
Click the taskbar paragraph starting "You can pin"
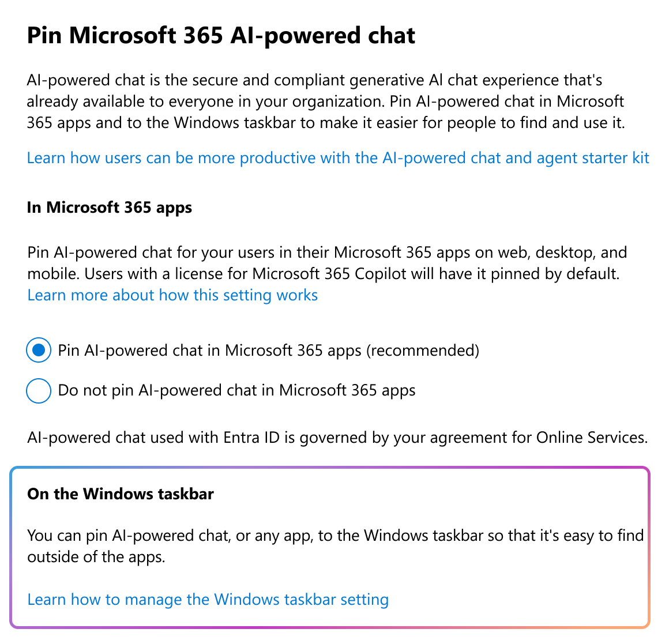(x=335, y=546)
